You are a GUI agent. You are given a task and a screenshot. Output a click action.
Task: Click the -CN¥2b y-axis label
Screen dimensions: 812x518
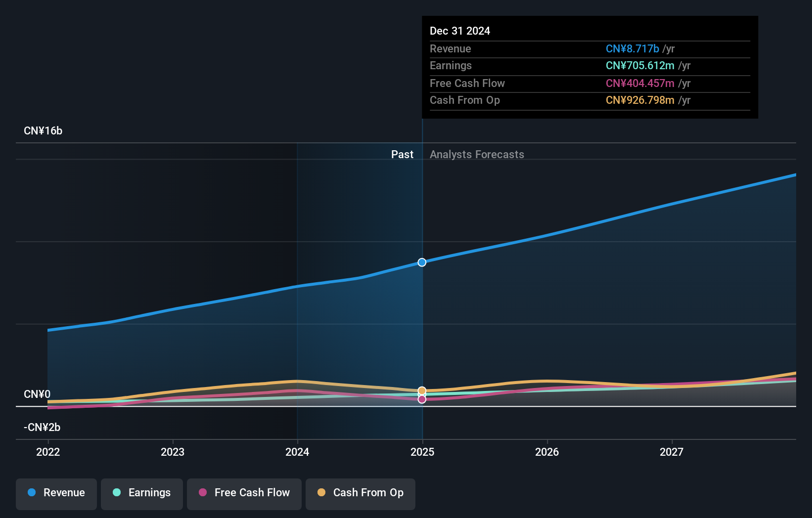point(42,428)
